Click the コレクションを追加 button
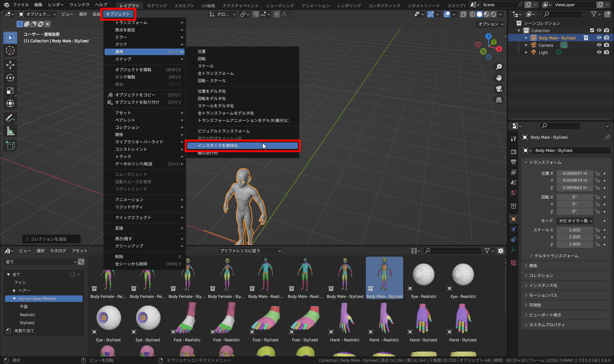 click(52, 239)
